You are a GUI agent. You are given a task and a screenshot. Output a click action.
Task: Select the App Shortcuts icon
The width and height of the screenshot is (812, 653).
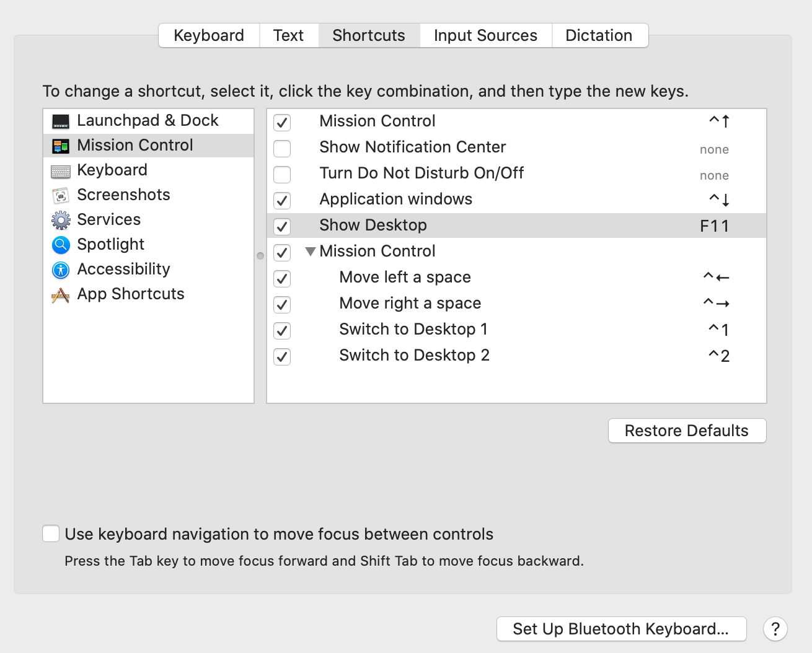click(61, 295)
